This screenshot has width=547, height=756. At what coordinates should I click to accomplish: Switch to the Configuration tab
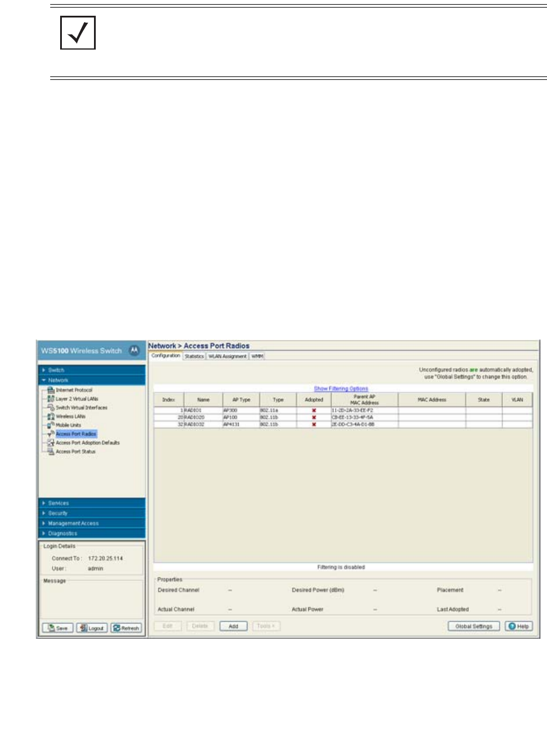pyautogui.click(x=166, y=356)
